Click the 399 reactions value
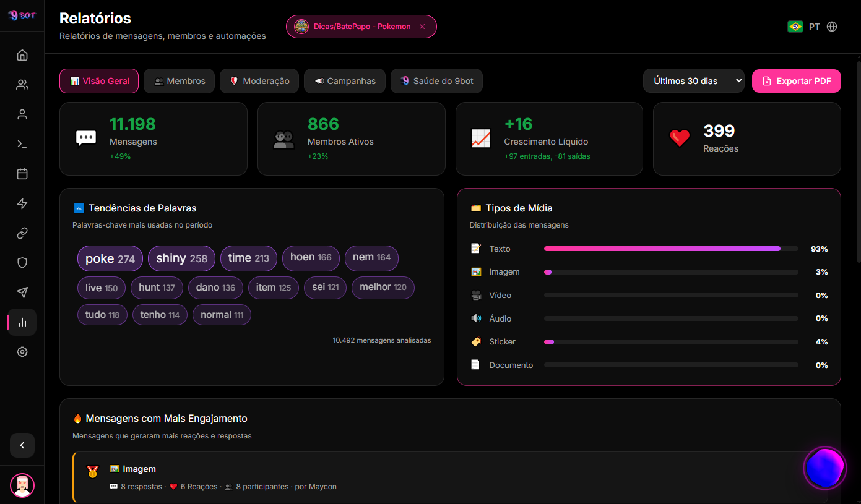The width and height of the screenshot is (861, 504). tap(719, 131)
